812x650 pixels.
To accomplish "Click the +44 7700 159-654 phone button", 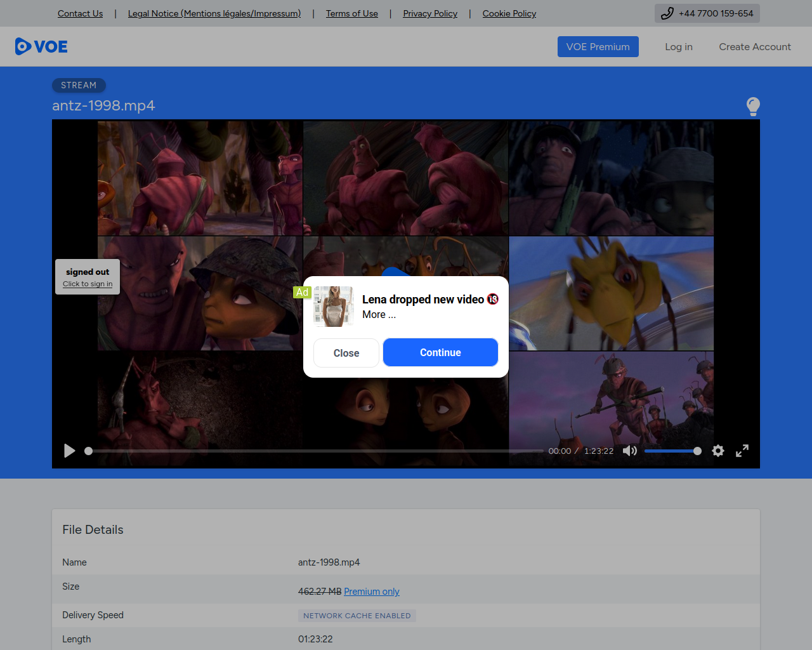I will pos(707,13).
